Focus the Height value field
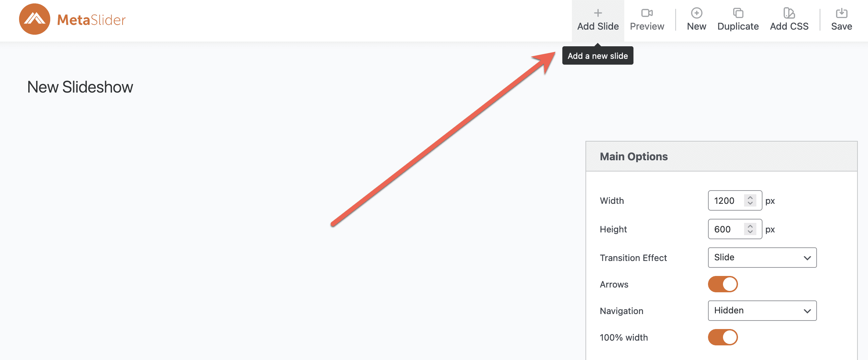868x360 pixels. [x=726, y=229]
